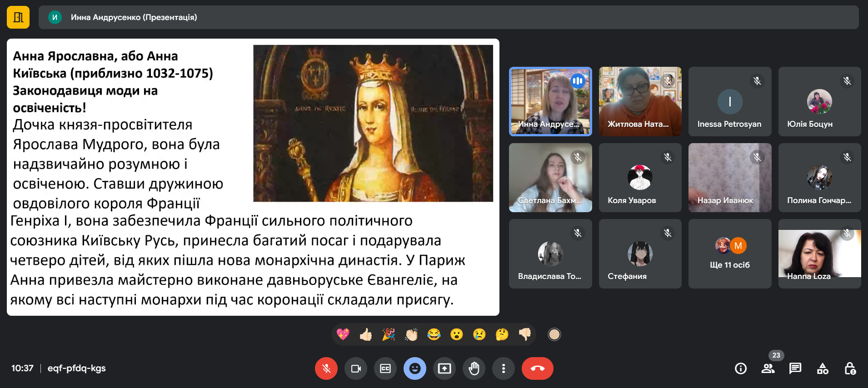868x388 pixels.
Task: Open the three-dot more options menu
Action: click(x=504, y=368)
